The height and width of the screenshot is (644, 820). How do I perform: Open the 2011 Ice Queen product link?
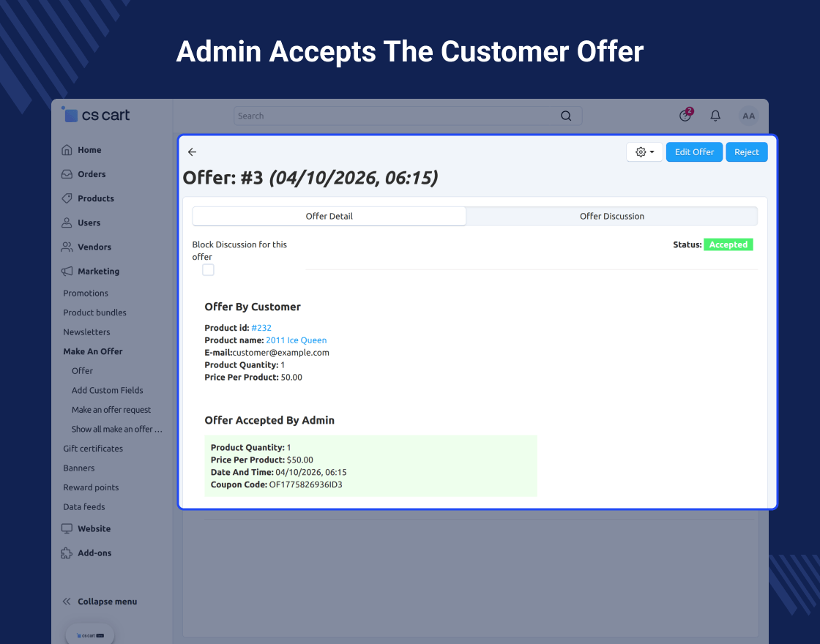coord(296,340)
